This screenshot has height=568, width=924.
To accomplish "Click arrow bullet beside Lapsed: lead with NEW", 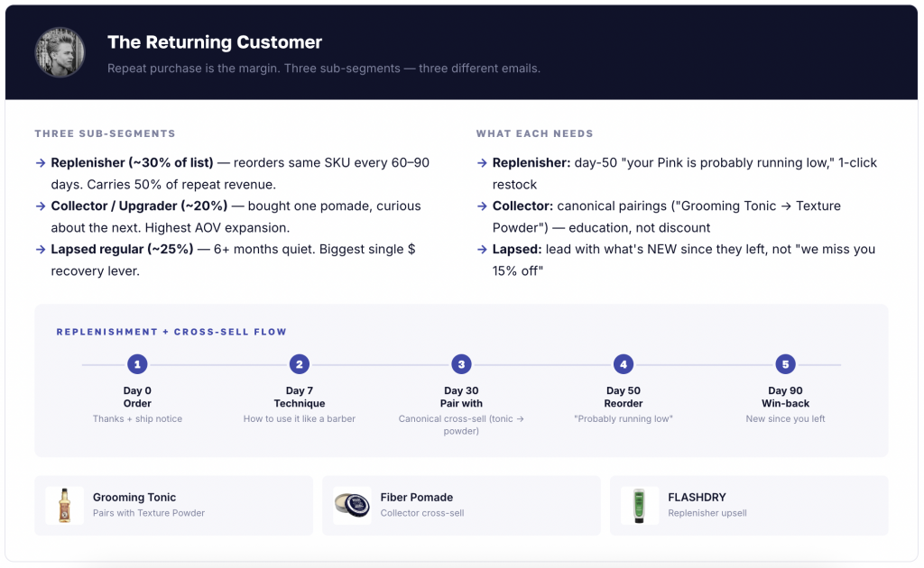I will pyautogui.click(x=482, y=250).
